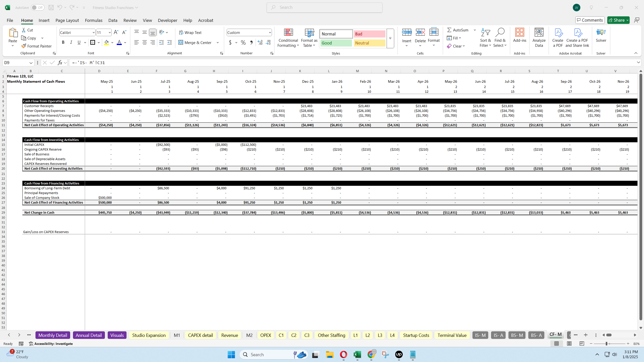Adjust the zoom slider in status bar
The width and height of the screenshot is (644, 362).
pyautogui.click(x=607, y=344)
